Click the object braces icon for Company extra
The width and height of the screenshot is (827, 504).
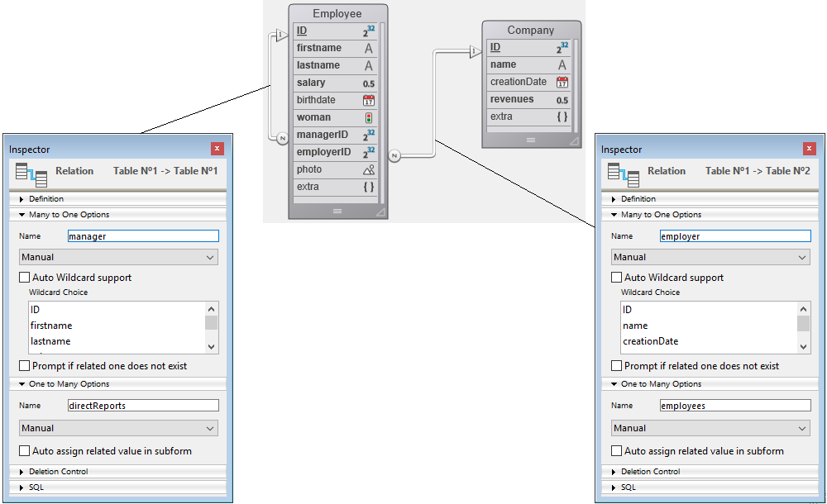[562, 116]
